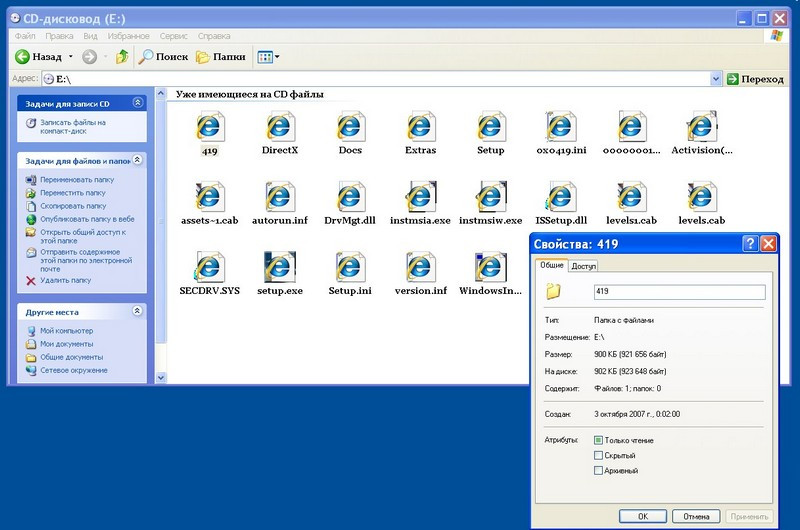
Task: Open the Избранное menu
Action: [x=129, y=36]
